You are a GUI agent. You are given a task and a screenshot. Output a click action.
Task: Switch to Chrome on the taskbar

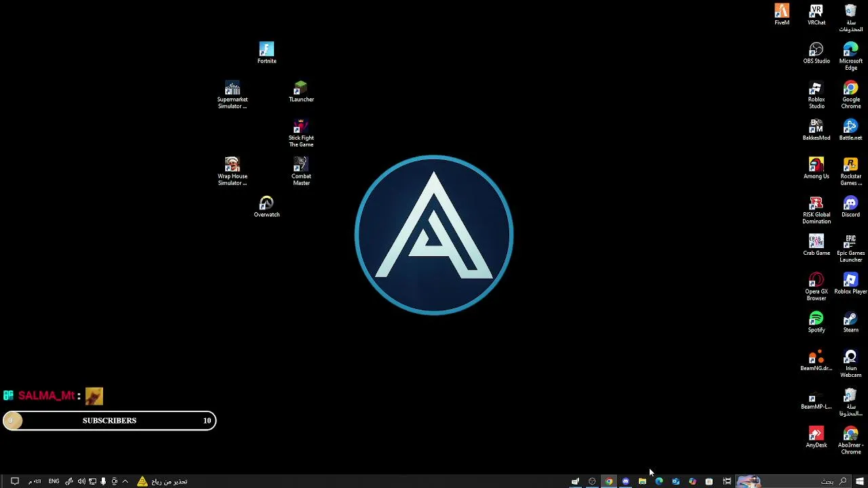[x=609, y=481]
